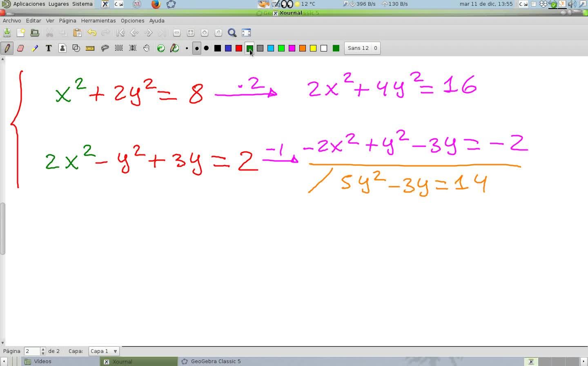Screen dimensions: 588x366
Task: Go to the first page
Action: 120,33
